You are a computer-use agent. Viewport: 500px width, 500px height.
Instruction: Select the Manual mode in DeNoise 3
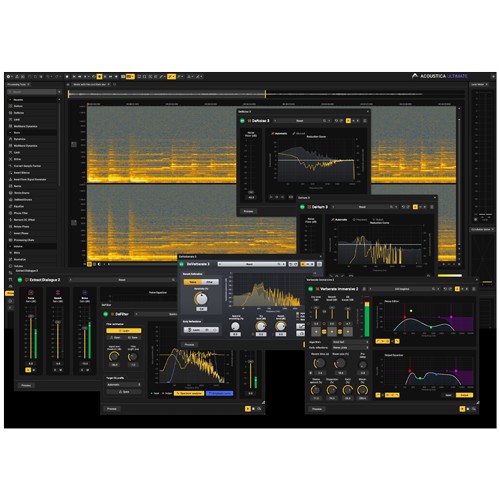[299, 134]
